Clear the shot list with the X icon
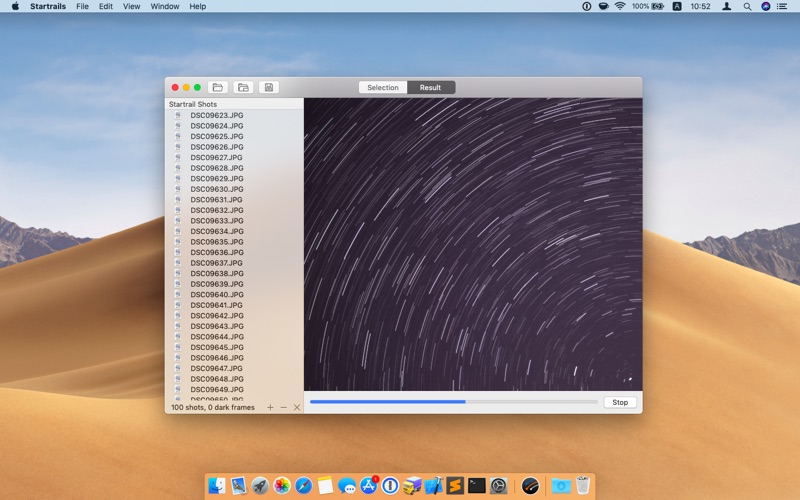This screenshot has height=500, width=800. [x=297, y=407]
